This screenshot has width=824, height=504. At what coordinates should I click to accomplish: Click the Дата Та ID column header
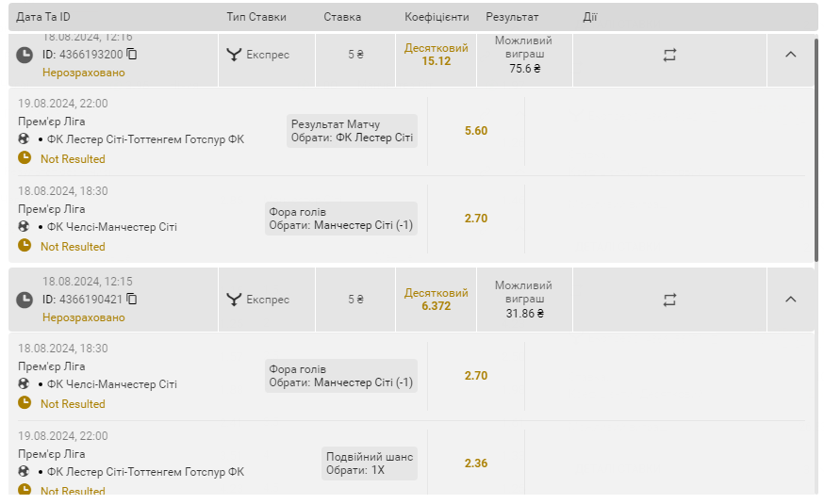point(43,17)
